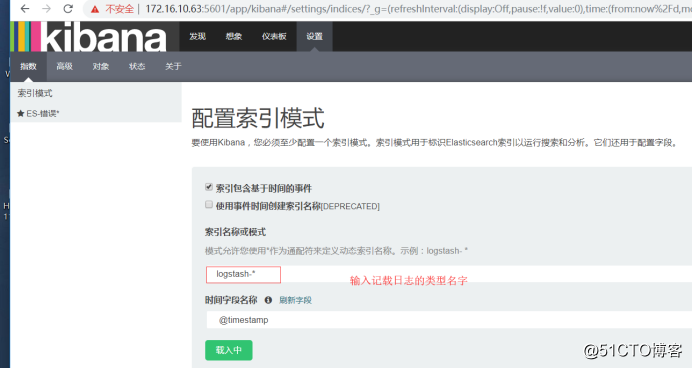Click the Kibana logo
Image resolution: width=692 pixels, height=369 pixels.
click(x=89, y=37)
